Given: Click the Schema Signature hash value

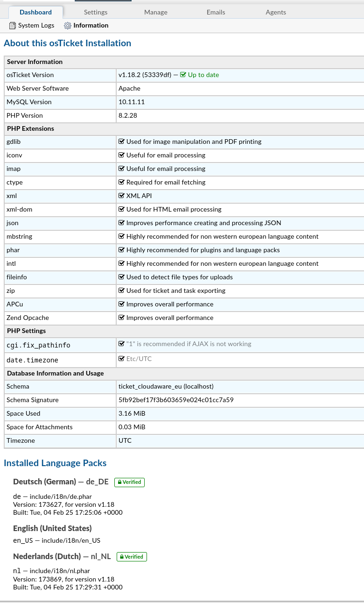Looking at the screenshot, I should (176, 400).
